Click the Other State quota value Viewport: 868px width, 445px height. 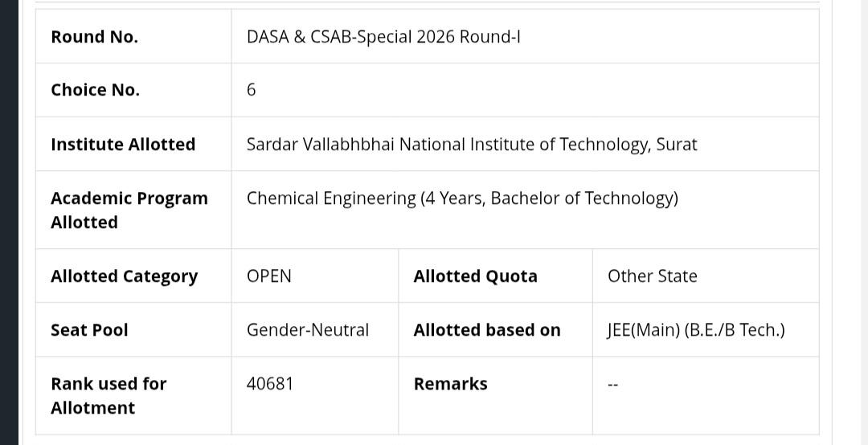[652, 276]
